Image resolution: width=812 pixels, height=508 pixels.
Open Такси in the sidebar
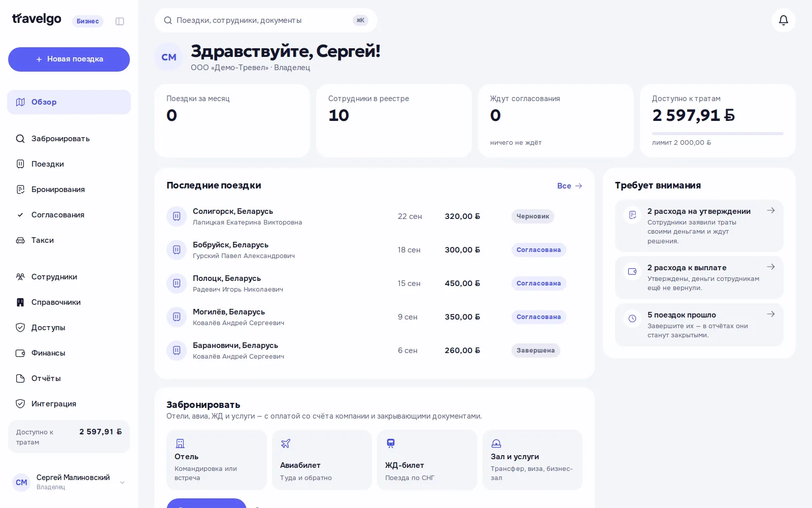point(69,240)
